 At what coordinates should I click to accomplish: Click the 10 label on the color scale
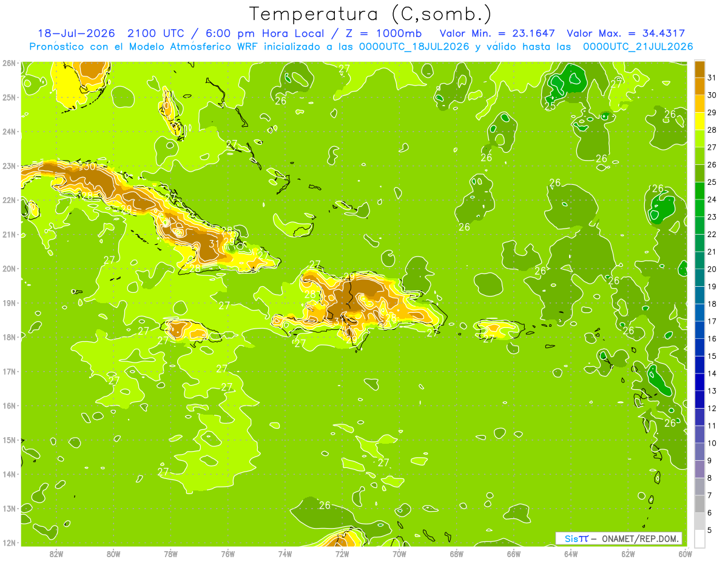click(712, 443)
